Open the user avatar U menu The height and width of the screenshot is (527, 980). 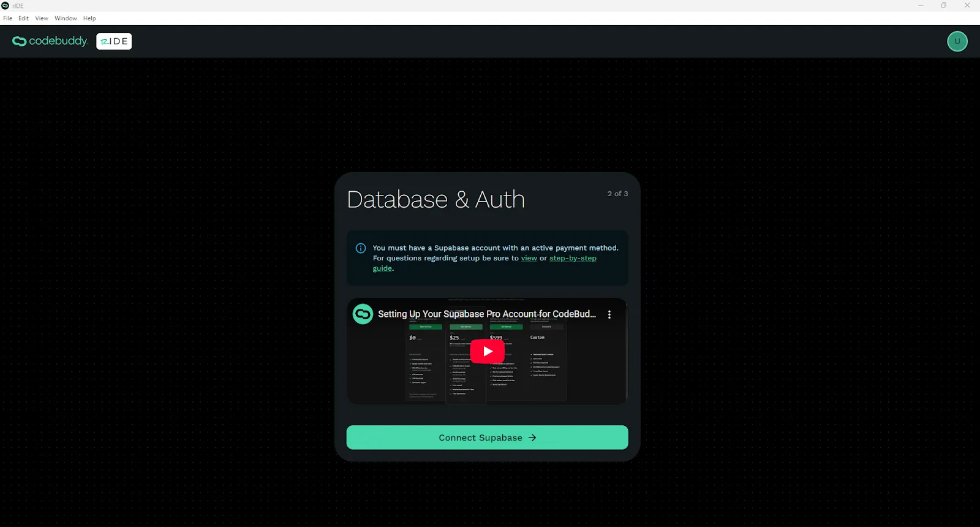point(957,41)
